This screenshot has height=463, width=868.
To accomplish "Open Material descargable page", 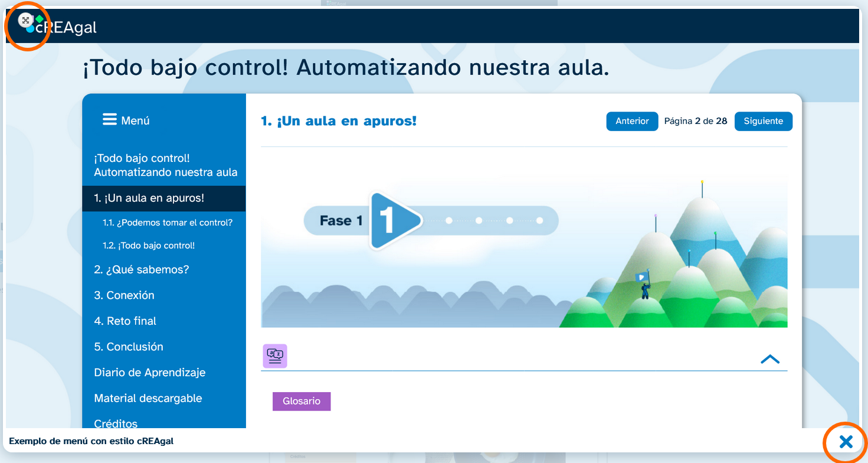I will pos(148,399).
